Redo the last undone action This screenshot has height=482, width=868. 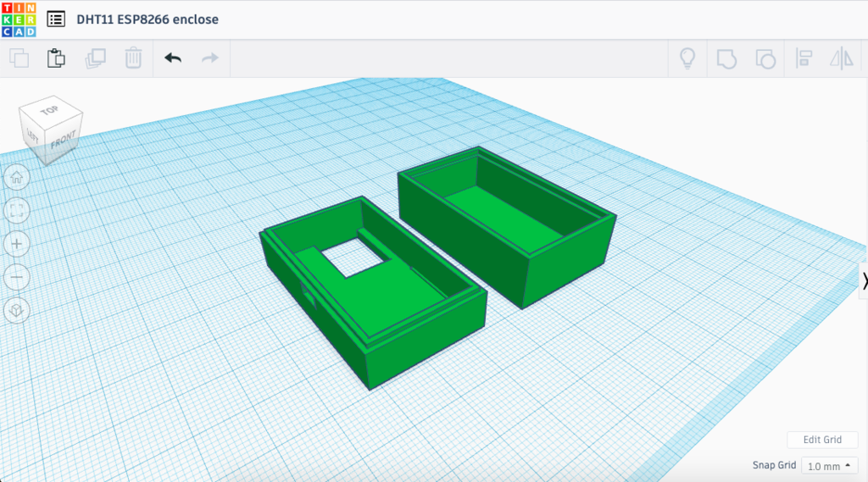point(210,58)
